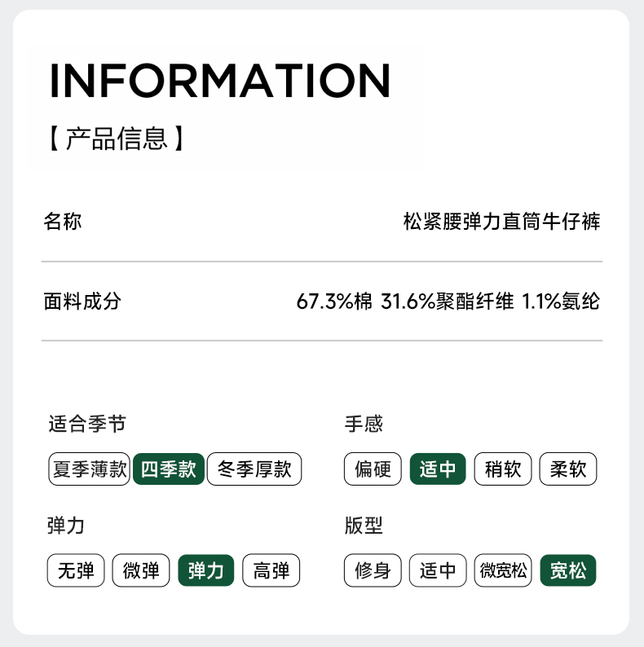Select the 夏季薄款 season option
The image size is (644, 647).
(x=90, y=469)
